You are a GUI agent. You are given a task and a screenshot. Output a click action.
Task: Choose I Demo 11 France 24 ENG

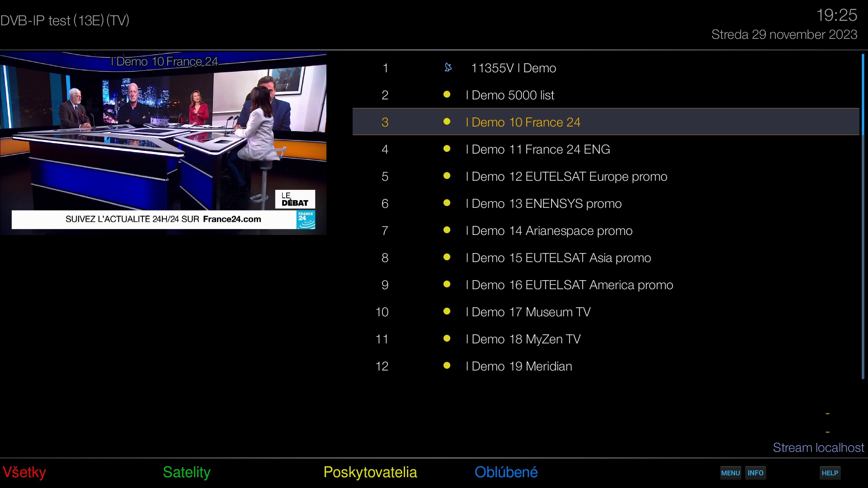[x=606, y=149]
